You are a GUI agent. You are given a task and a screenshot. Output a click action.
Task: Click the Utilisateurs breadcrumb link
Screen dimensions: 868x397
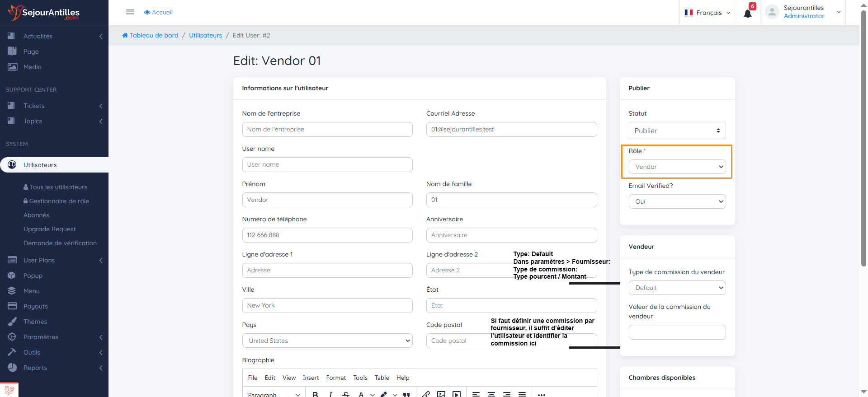tap(205, 35)
